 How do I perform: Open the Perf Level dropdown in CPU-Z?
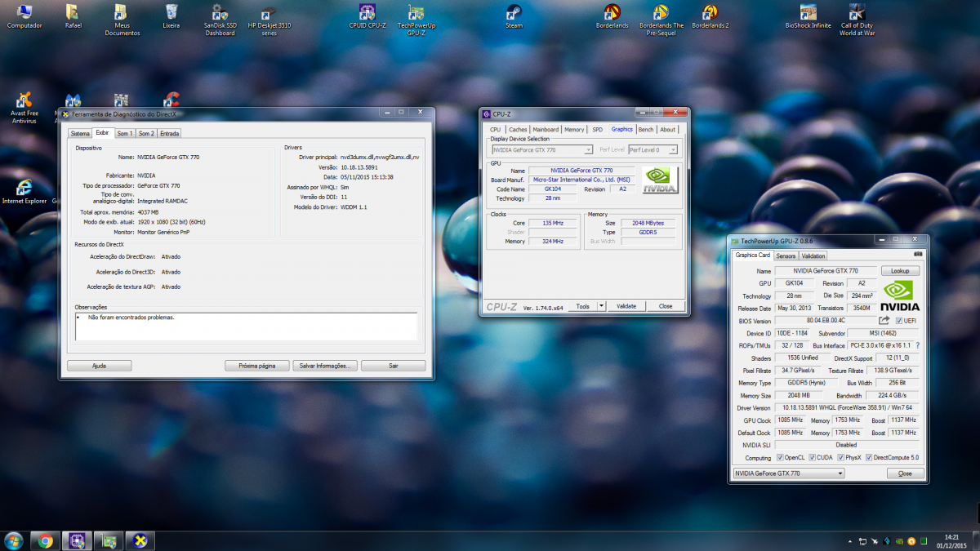[653, 150]
